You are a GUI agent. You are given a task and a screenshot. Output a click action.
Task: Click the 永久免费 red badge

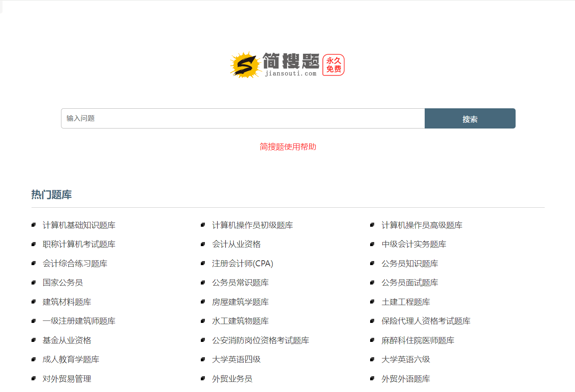[x=333, y=65]
